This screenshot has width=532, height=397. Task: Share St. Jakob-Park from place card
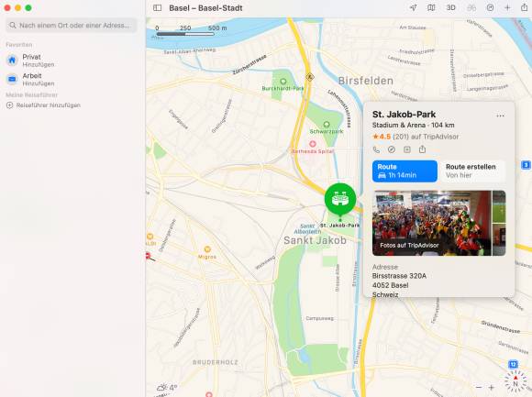423,149
